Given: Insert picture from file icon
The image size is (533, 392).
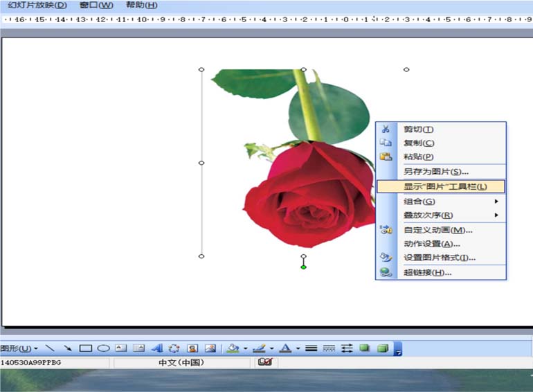Looking at the screenshot, I should click(210, 348).
